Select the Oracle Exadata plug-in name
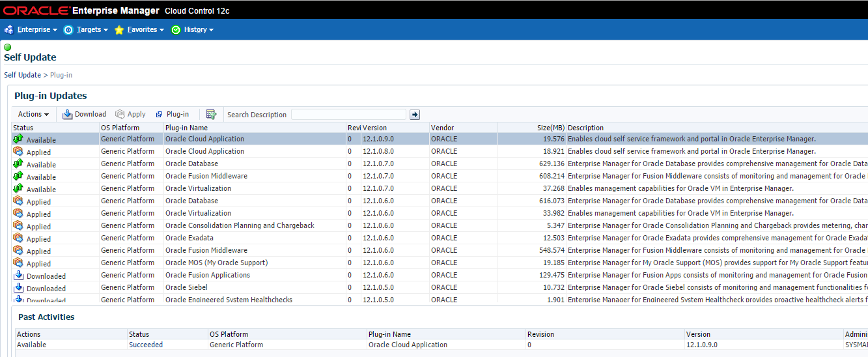The width and height of the screenshot is (868, 357). (x=189, y=238)
